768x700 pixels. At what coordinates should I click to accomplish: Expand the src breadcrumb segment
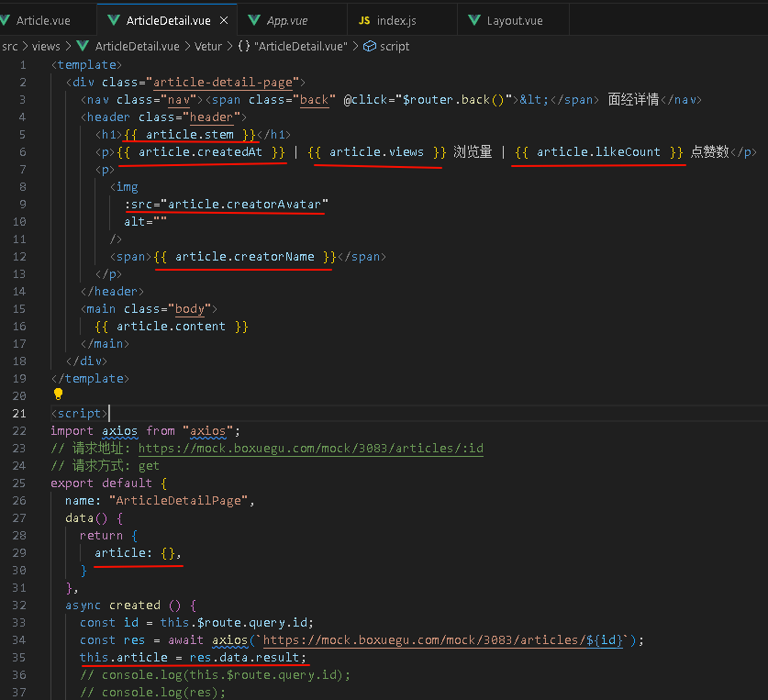point(10,46)
